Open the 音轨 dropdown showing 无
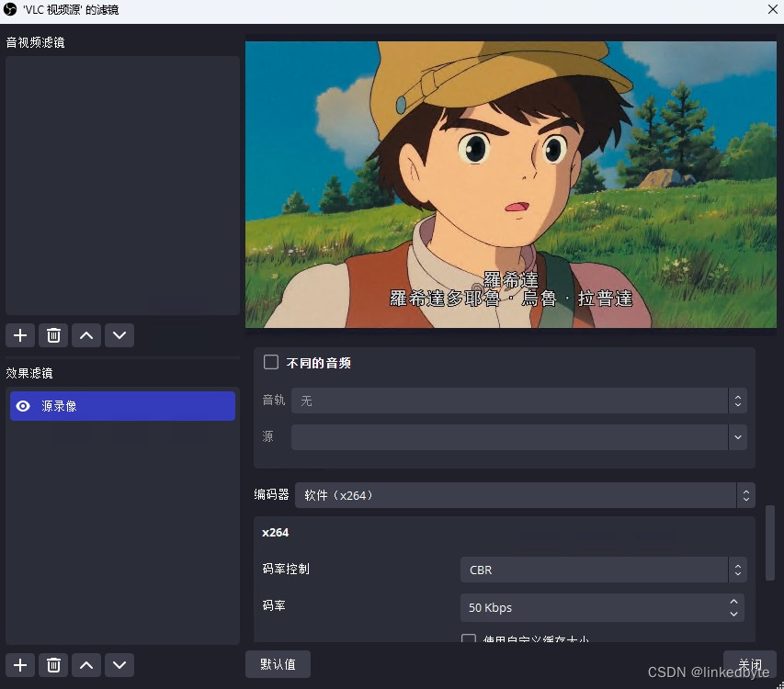Viewport: 784px width, 689px height. tap(519, 401)
